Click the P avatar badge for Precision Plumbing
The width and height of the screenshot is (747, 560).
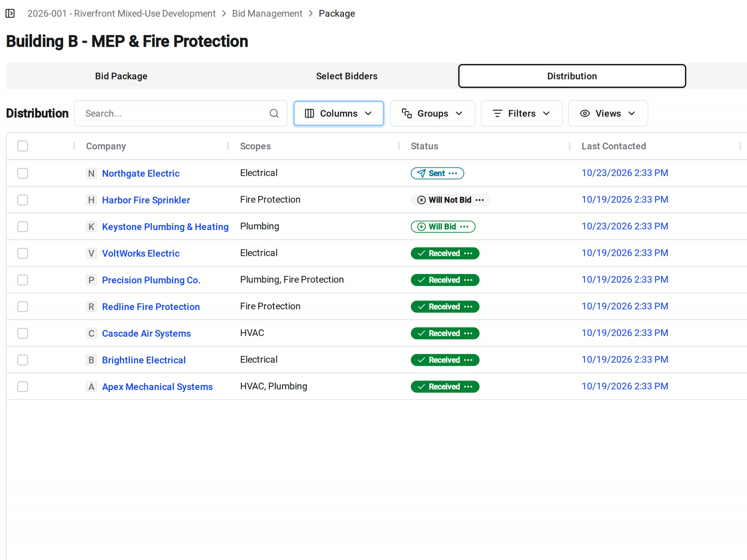coord(92,280)
